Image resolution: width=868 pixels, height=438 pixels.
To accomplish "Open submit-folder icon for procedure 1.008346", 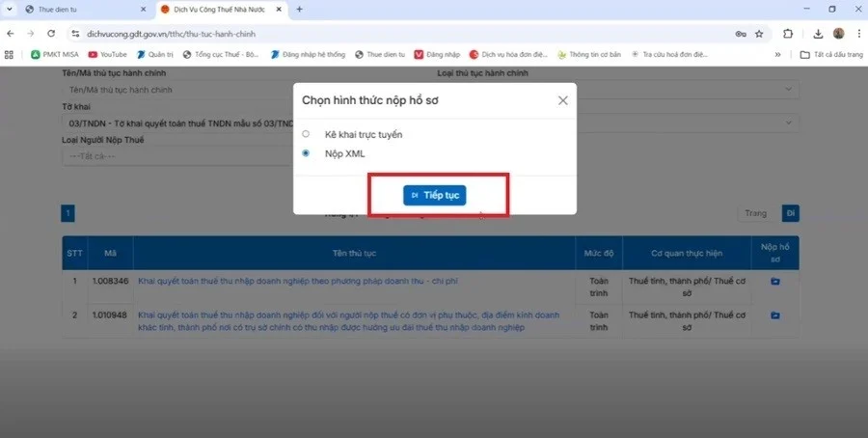I will point(774,282).
